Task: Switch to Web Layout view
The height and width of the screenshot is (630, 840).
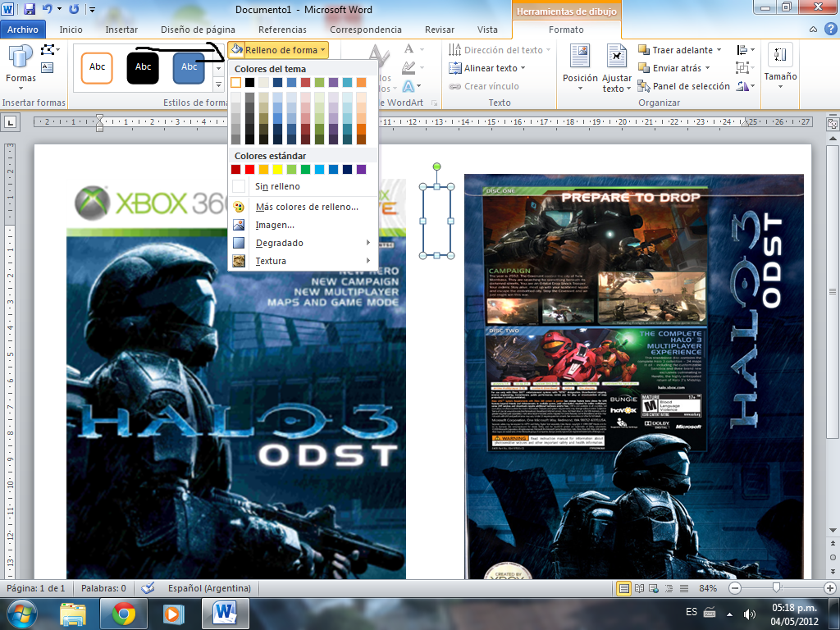Action: pyautogui.click(x=654, y=588)
